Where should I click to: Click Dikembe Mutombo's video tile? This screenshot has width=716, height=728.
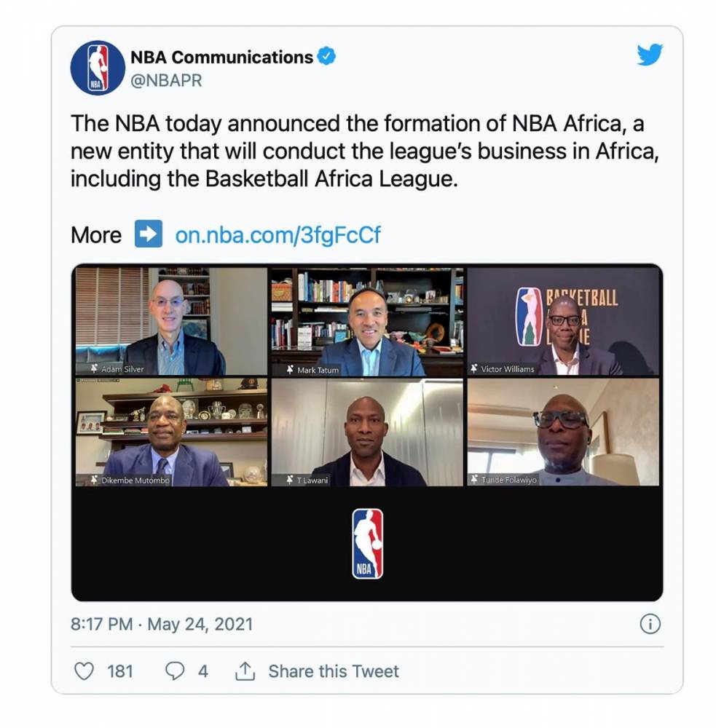(x=171, y=432)
